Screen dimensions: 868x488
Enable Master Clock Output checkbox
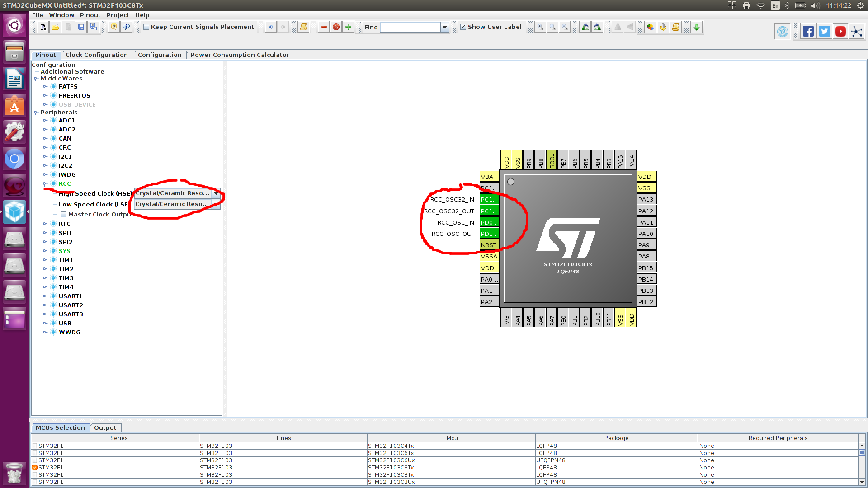pyautogui.click(x=64, y=215)
